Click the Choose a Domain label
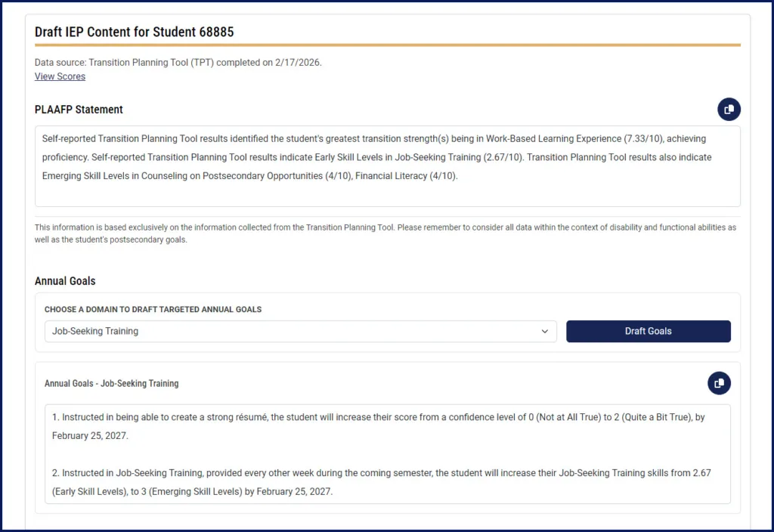This screenshot has width=774, height=532. (x=153, y=310)
